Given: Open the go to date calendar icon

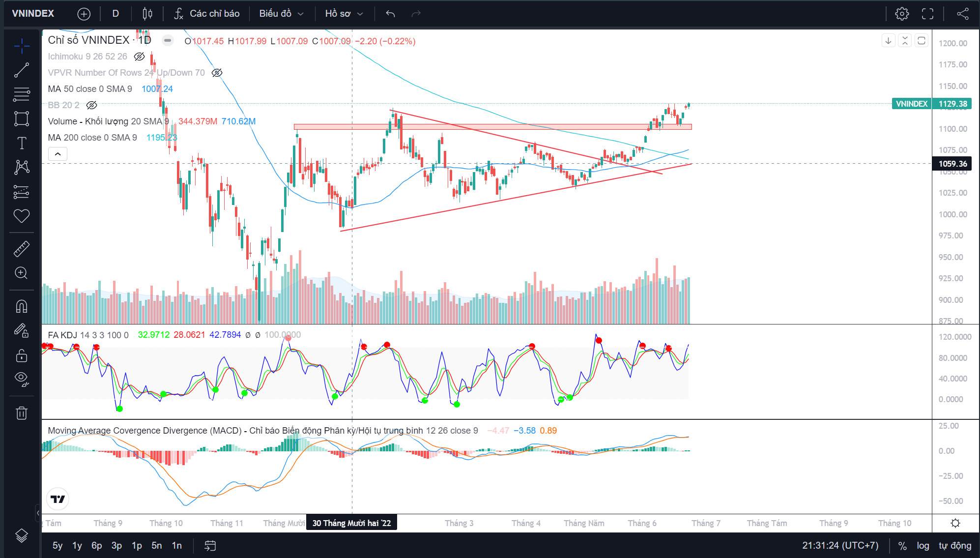Looking at the screenshot, I should (x=210, y=546).
